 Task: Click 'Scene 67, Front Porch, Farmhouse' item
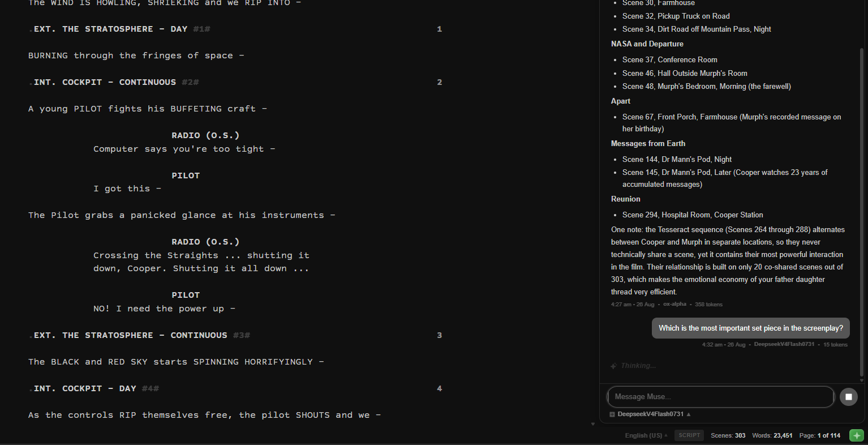click(x=732, y=123)
